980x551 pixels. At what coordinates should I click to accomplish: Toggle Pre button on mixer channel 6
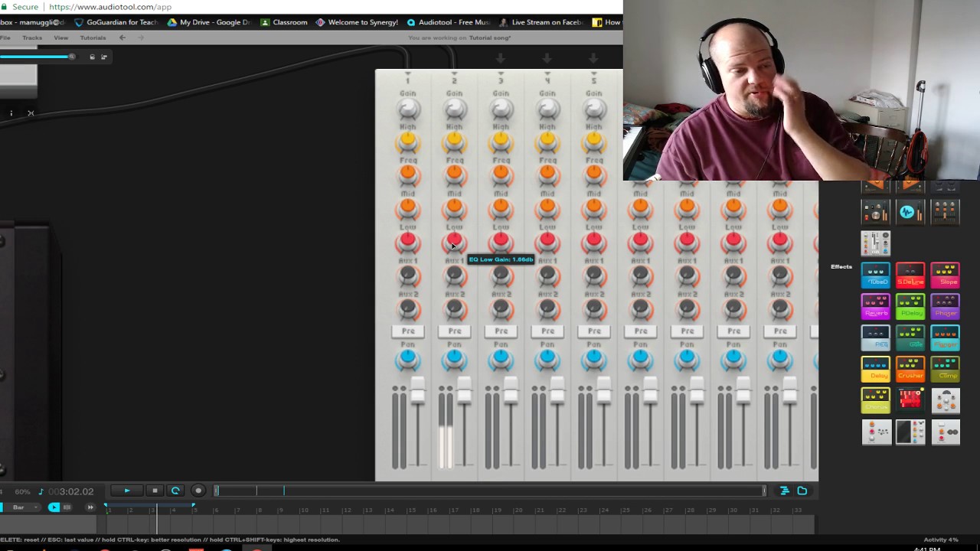tap(641, 331)
